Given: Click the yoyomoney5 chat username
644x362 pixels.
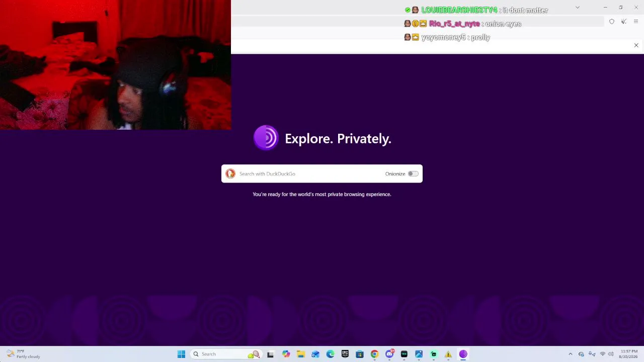Looking at the screenshot, I should click(x=444, y=37).
